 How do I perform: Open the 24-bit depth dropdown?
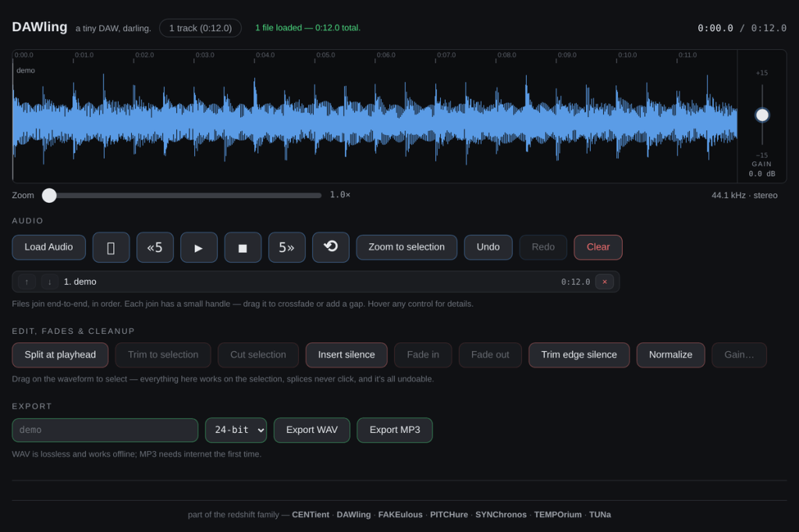[236, 430]
